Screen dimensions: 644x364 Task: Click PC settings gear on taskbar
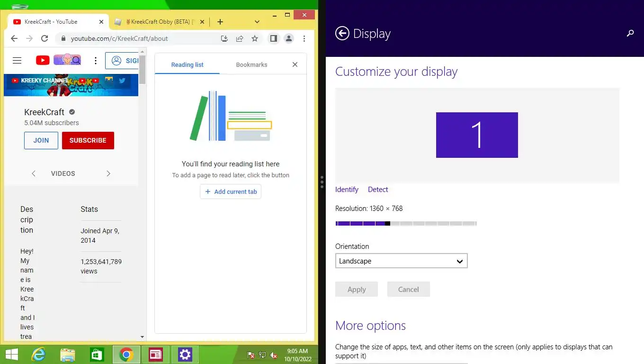[x=185, y=355]
